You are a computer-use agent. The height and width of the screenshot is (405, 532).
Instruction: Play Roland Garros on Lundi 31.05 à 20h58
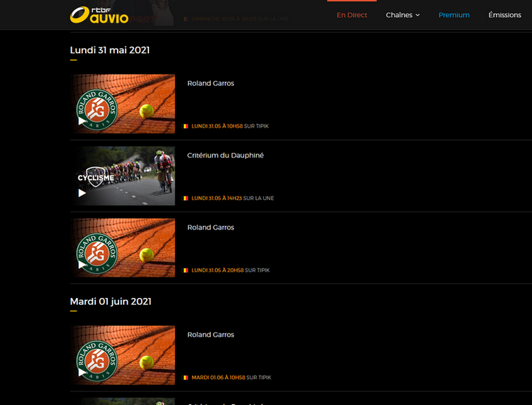(82, 265)
